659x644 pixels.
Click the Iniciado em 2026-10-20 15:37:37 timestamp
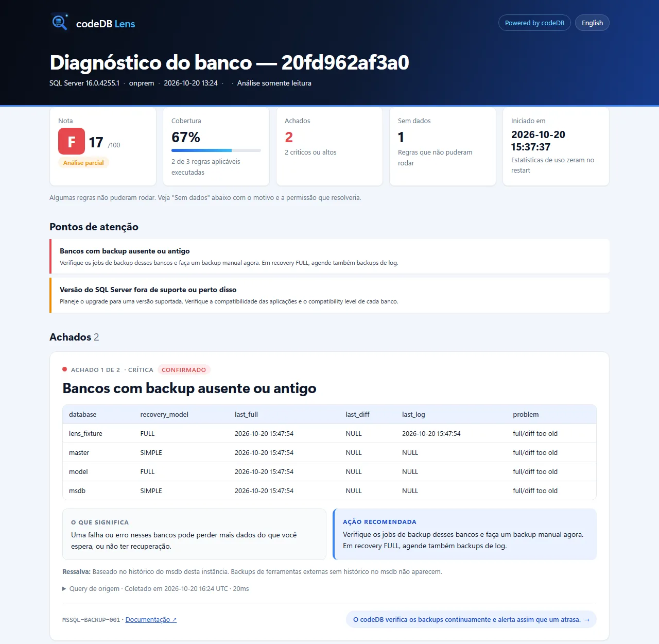[x=538, y=141]
